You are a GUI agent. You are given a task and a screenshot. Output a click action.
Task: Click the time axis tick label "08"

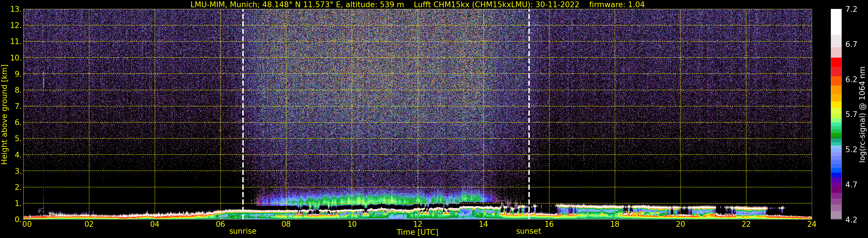[286, 224]
